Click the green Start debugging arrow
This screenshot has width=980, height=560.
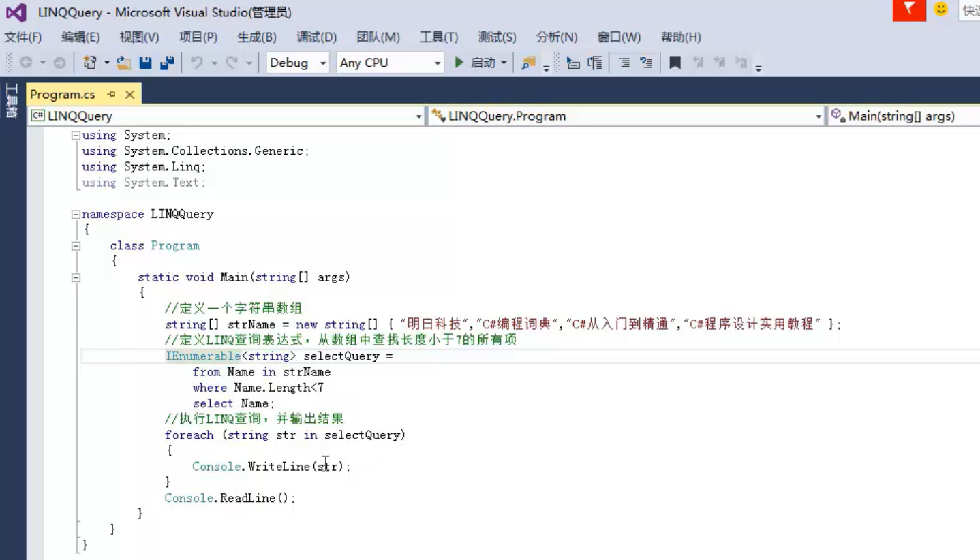pos(459,63)
